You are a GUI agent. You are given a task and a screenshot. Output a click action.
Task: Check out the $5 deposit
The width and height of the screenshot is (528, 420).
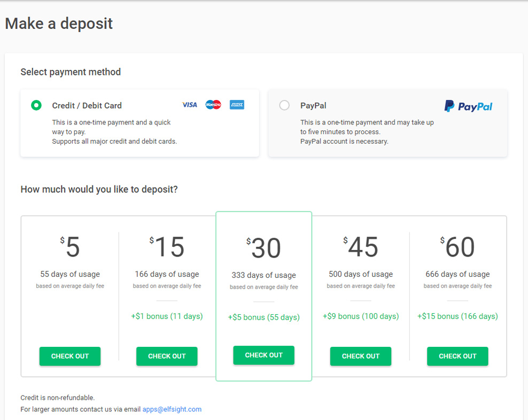click(69, 356)
